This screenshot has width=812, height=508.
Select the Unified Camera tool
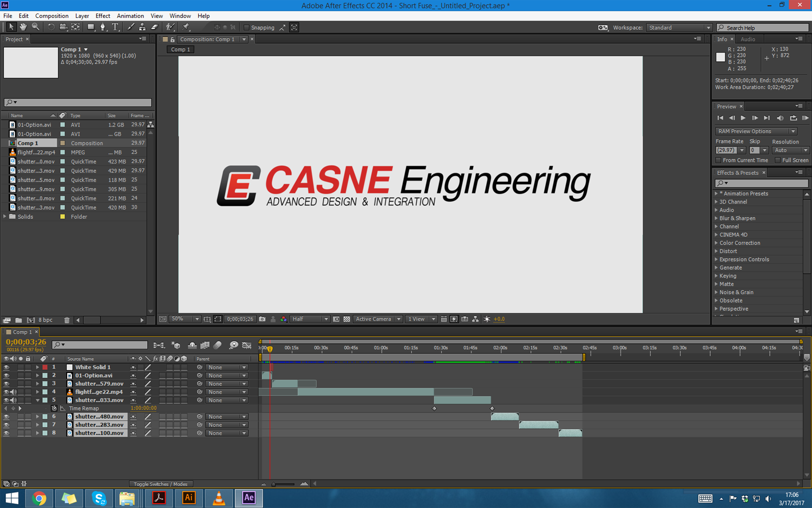click(63, 27)
